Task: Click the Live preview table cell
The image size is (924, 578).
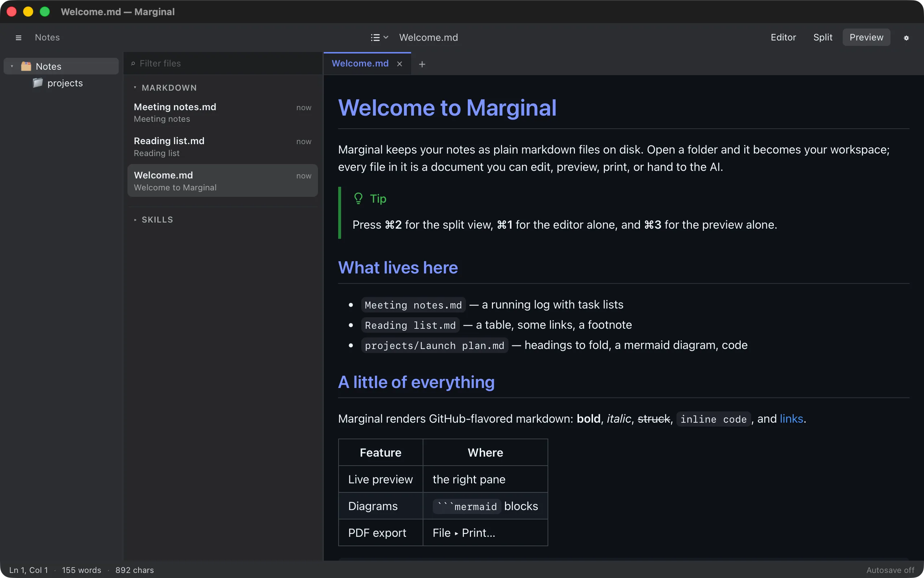Action: [380, 479]
